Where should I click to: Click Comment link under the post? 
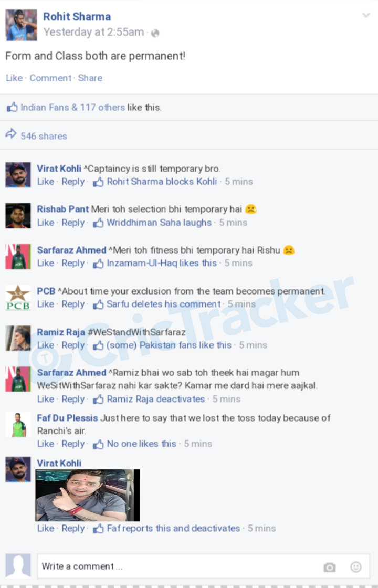click(x=50, y=78)
